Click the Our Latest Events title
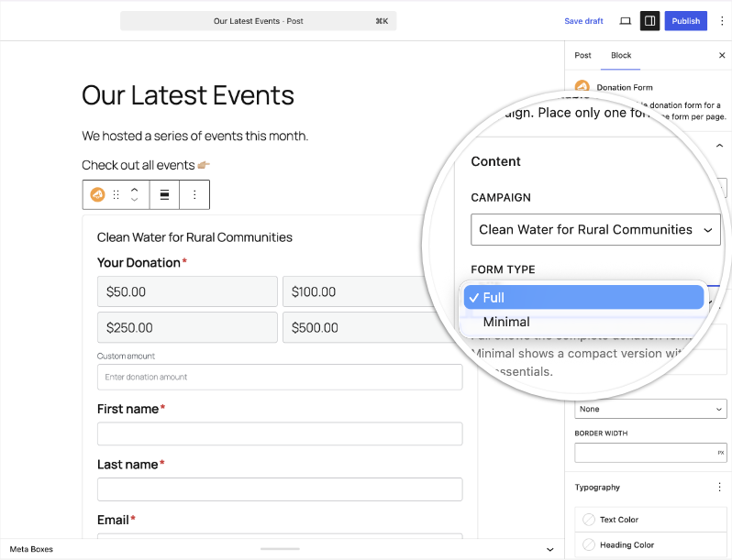The width and height of the screenshot is (732, 560). point(188,95)
